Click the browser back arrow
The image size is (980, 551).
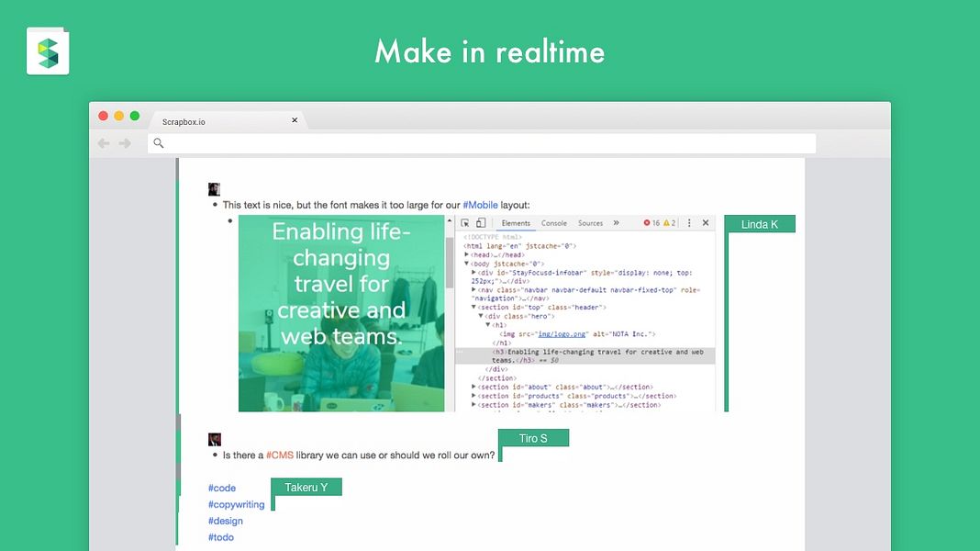coord(104,143)
